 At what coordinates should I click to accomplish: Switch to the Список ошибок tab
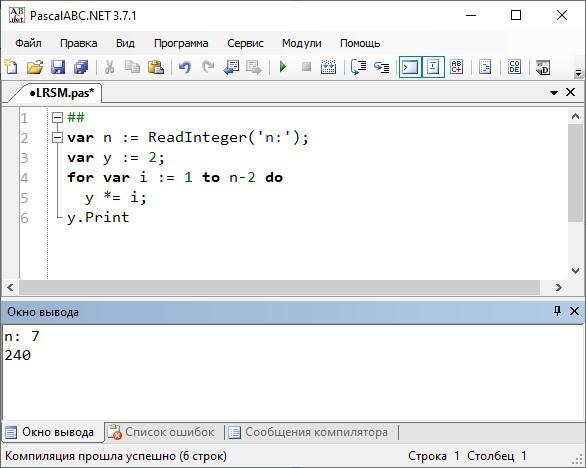coord(161,432)
